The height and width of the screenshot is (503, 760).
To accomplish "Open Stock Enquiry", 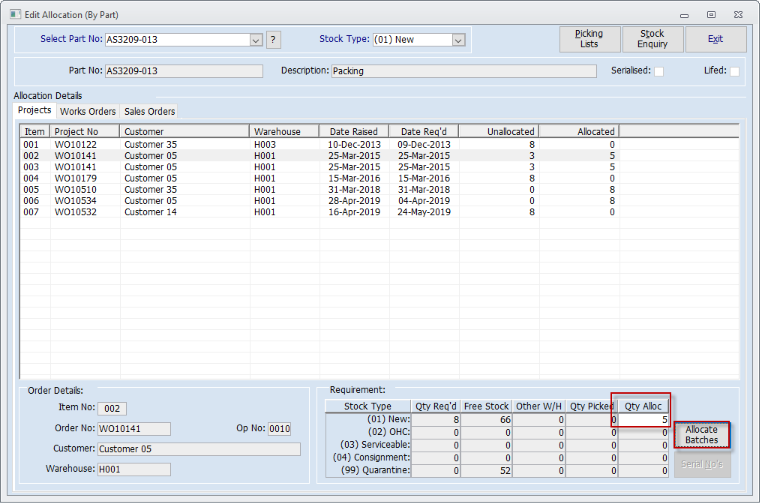I will (x=652, y=39).
